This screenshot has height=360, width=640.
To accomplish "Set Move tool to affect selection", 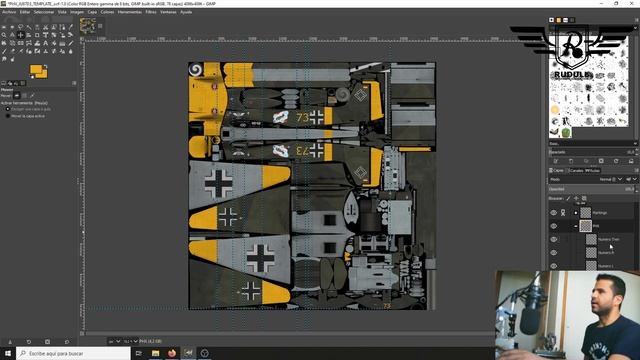I will click(x=24, y=96).
